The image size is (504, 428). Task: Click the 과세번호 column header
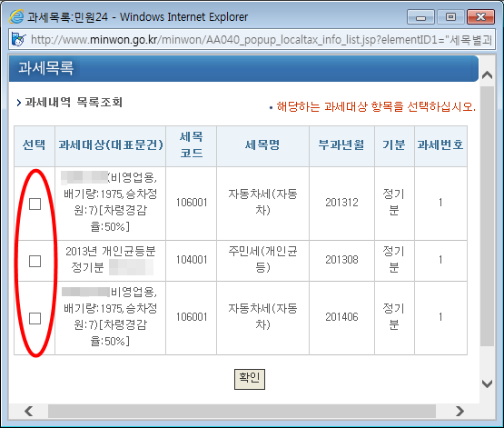pos(440,146)
